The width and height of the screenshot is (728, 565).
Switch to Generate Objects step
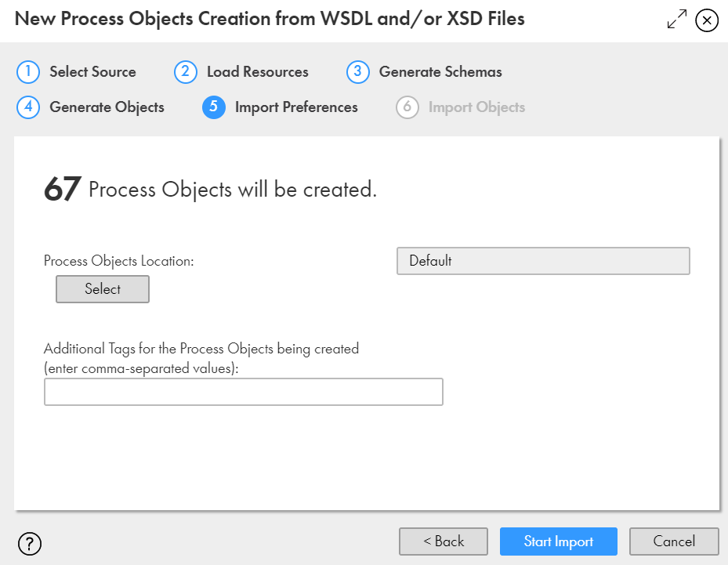tap(107, 107)
